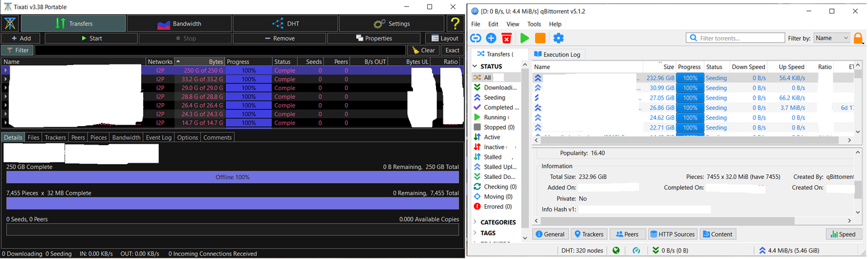The image size is (868, 259).
Task: Collapse the STATUS section
Action: (475, 66)
